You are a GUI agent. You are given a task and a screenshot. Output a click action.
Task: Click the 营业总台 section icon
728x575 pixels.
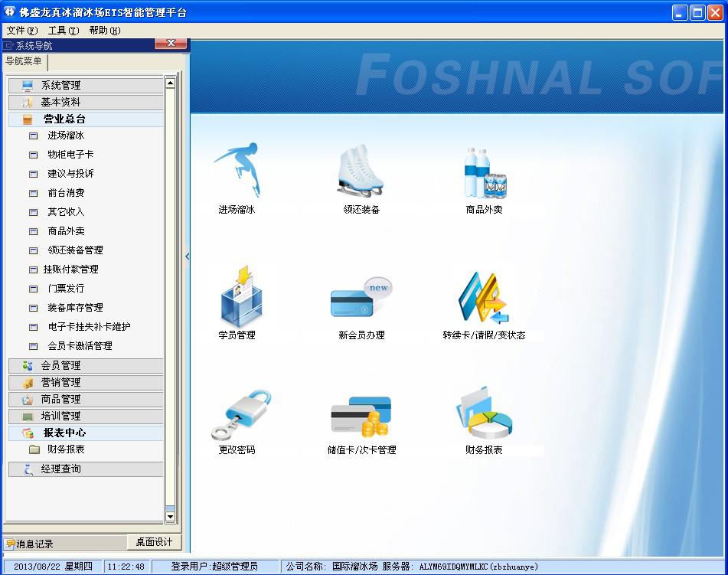coord(28,119)
